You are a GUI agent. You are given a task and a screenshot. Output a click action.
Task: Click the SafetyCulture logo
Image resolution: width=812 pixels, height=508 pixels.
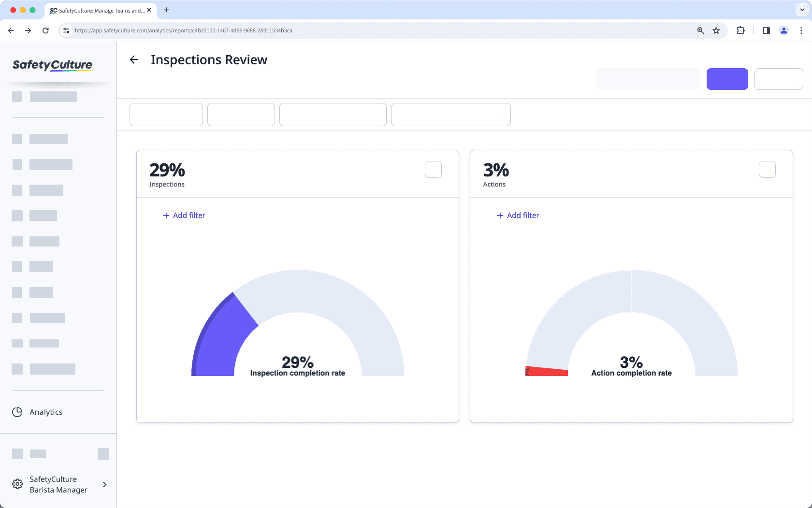tap(52, 66)
